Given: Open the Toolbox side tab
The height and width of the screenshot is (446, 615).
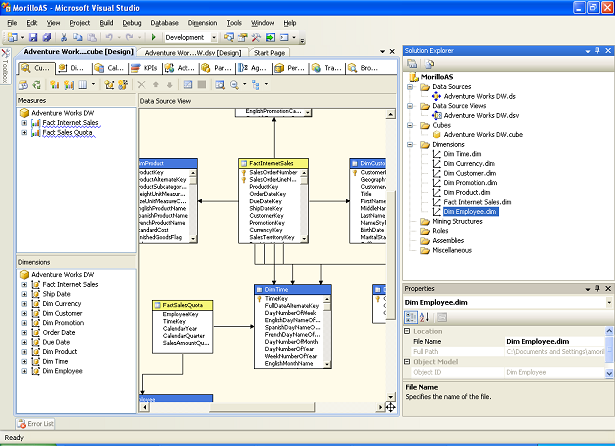Looking at the screenshot, I should (5, 66).
